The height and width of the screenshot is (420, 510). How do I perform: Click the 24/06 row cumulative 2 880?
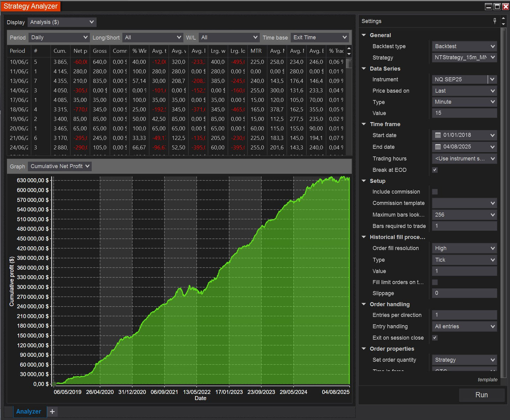tap(60, 148)
